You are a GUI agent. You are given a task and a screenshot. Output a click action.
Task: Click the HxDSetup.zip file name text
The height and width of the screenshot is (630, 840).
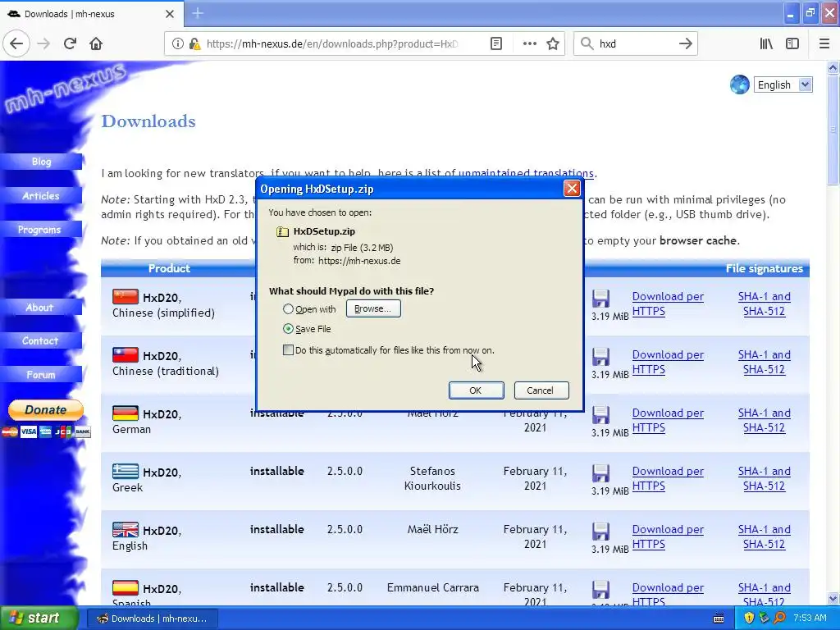pyautogui.click(x=324, y=231)
